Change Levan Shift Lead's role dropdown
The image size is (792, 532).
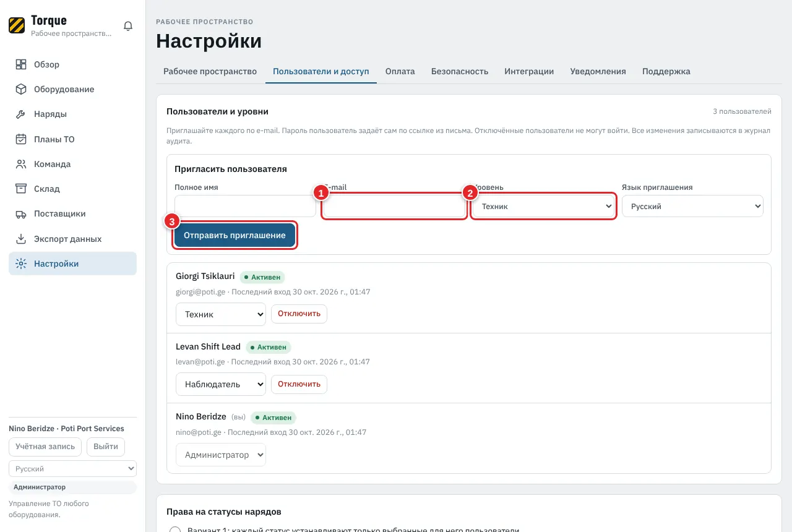click(221, 384)
